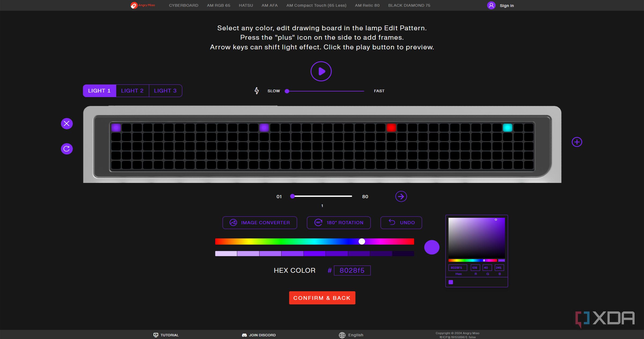Go to next frame with arrow icon

(x=401, y=197)
